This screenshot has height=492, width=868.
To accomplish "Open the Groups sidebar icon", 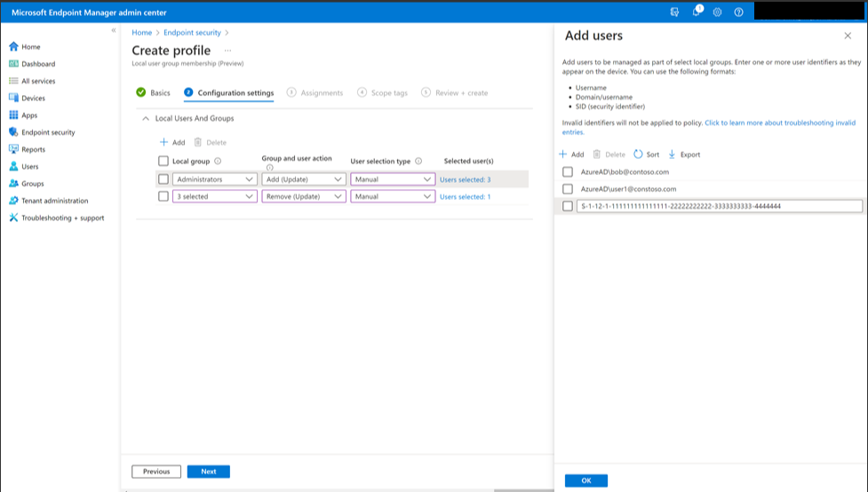I will 14,184.
